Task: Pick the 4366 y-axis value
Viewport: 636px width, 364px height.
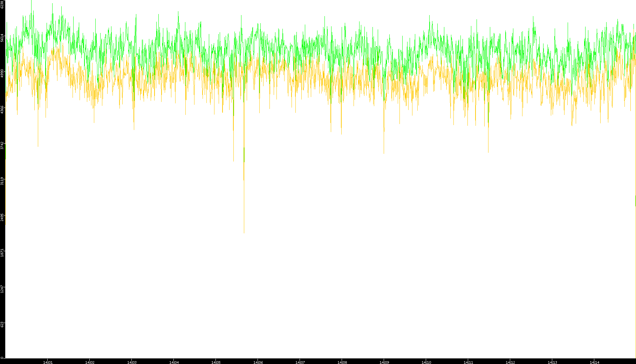Action: point(2,109)
